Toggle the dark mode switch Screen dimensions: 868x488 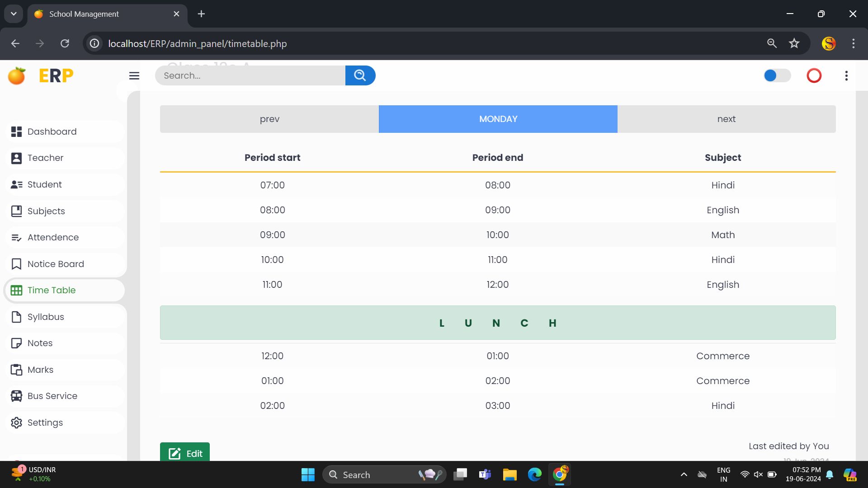(777, 75)
